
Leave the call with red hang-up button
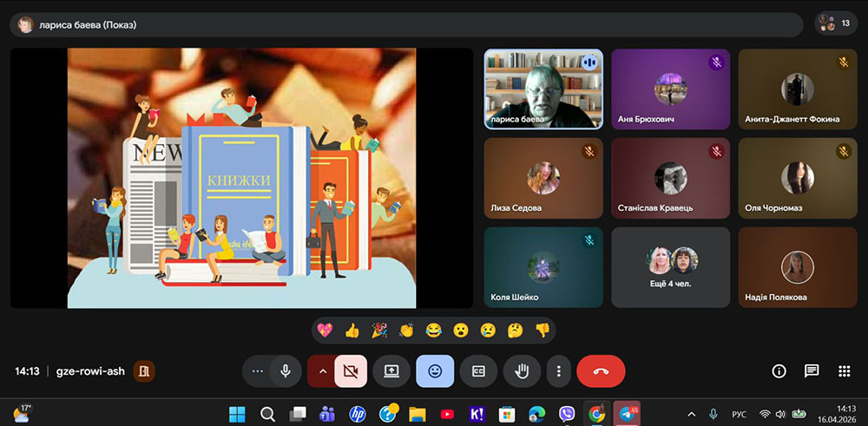pos(601,371)
